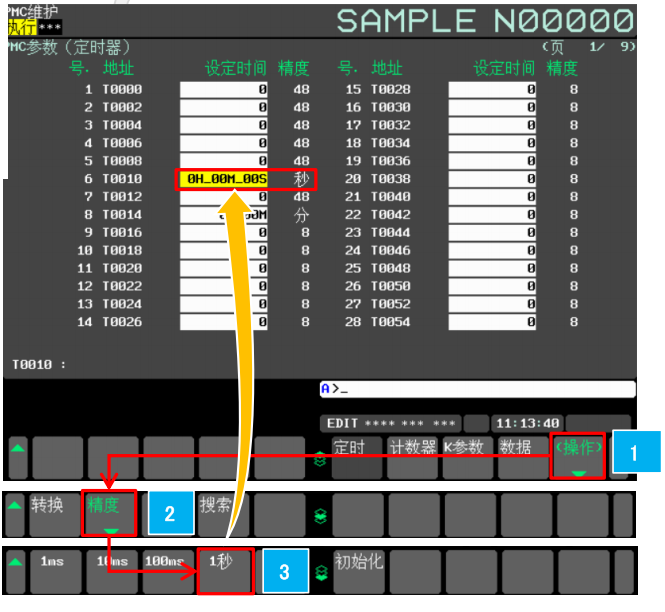Select the T0000 setting time field
The image size is (665, 612).
coord(224,89)
